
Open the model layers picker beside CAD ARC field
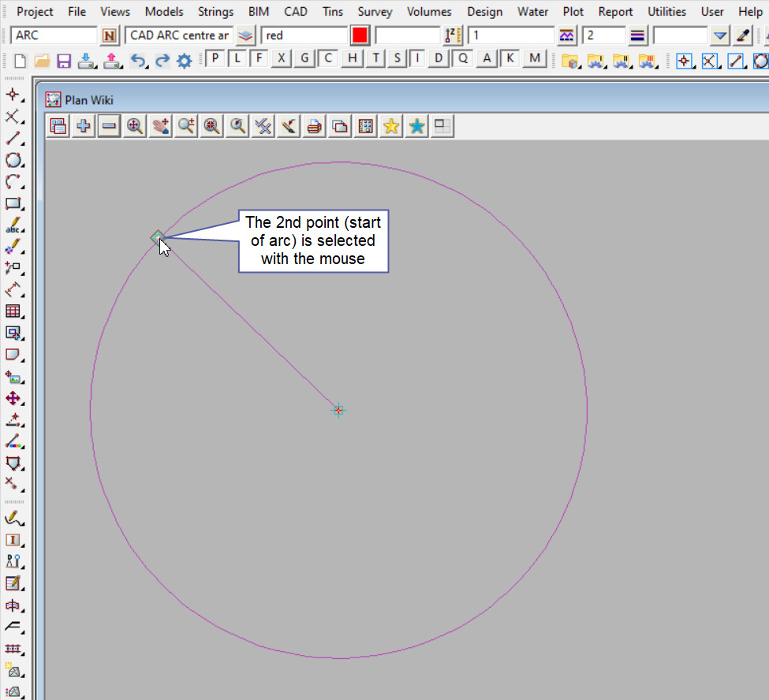(x=246, y=35)
